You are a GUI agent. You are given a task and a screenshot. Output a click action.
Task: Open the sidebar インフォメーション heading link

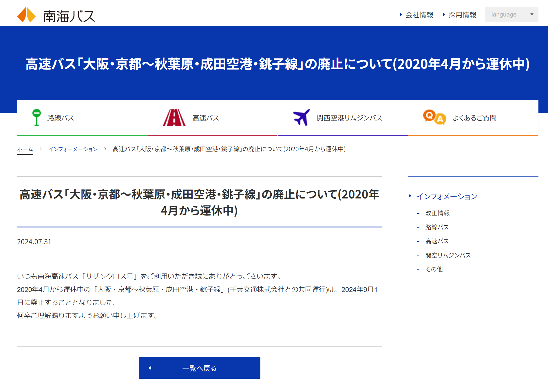tap(447, 196)
